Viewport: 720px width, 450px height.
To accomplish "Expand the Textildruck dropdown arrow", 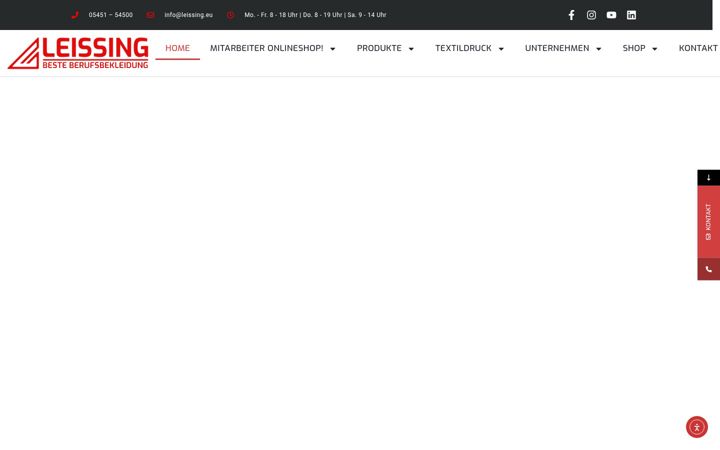I will coord(501,49).
